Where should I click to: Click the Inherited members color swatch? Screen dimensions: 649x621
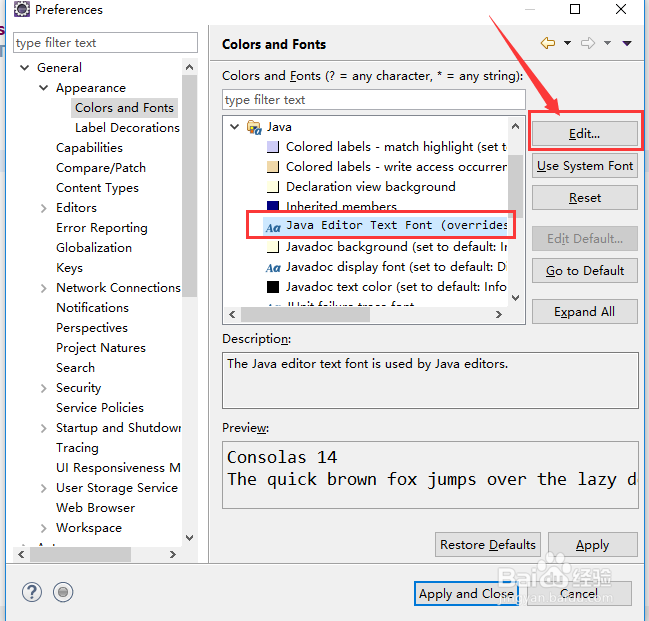(273, 205)
